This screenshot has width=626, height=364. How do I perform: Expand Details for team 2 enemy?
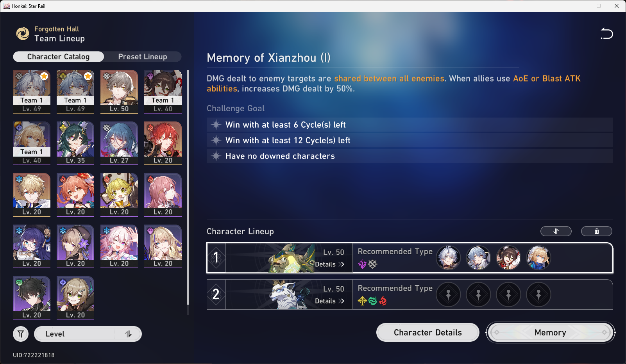[329, 301]
